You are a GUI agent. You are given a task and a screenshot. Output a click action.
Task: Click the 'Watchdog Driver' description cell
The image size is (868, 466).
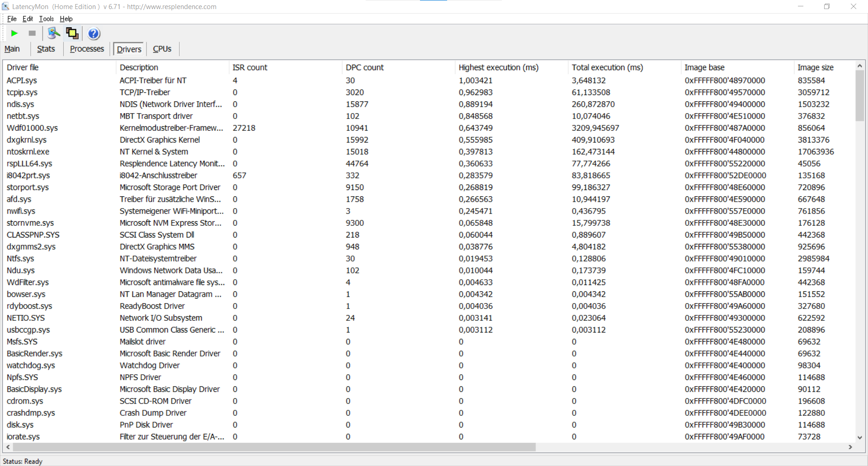pos(150,366)
